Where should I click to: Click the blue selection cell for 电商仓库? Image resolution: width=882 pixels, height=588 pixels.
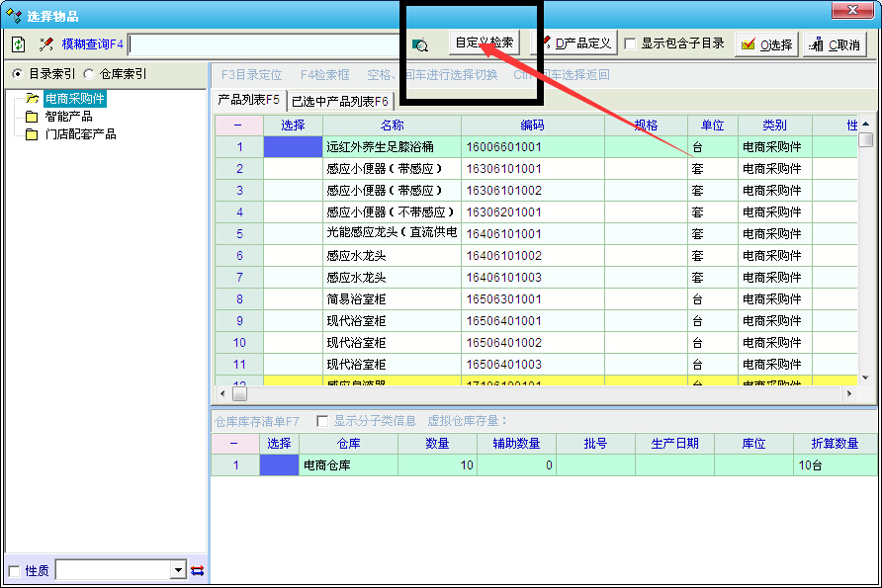click(x=279, y=465)
